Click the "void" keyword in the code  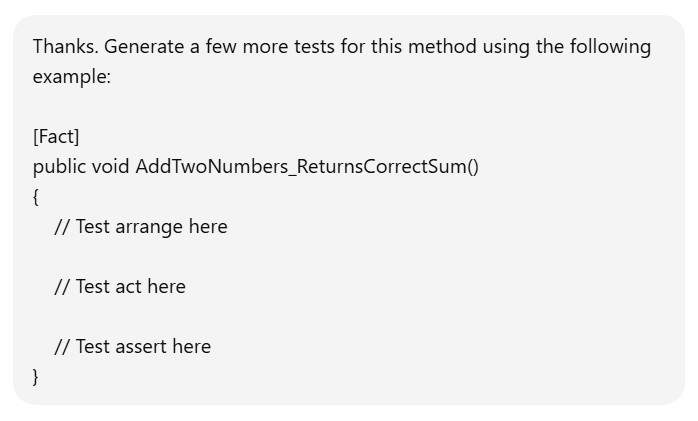pyautogui.click(x=111, y=167)
